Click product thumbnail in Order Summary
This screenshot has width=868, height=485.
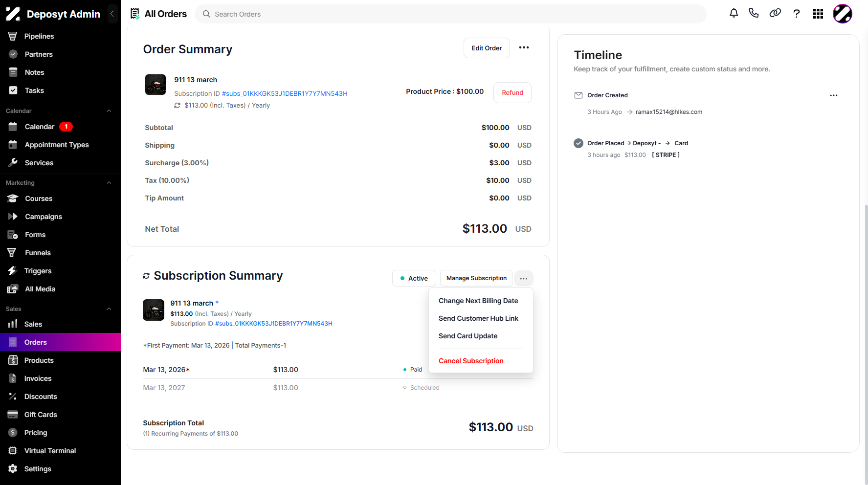tap(156, 85)
